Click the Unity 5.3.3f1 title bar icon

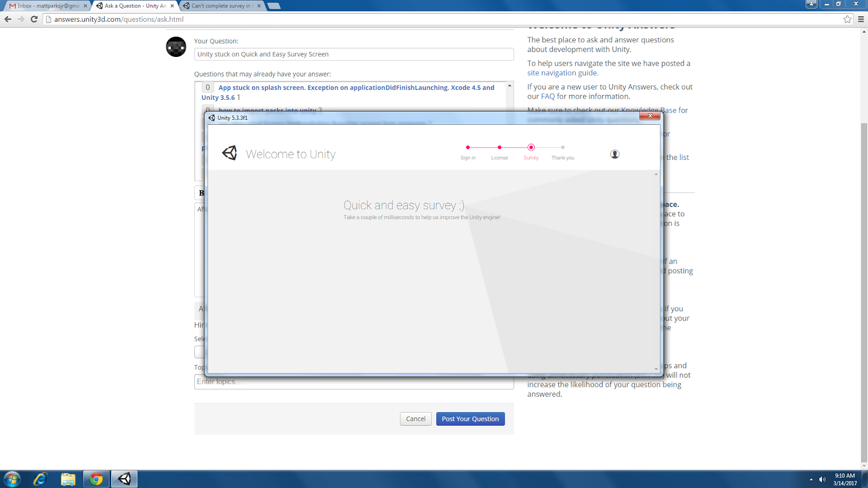[x=212, y=118]
